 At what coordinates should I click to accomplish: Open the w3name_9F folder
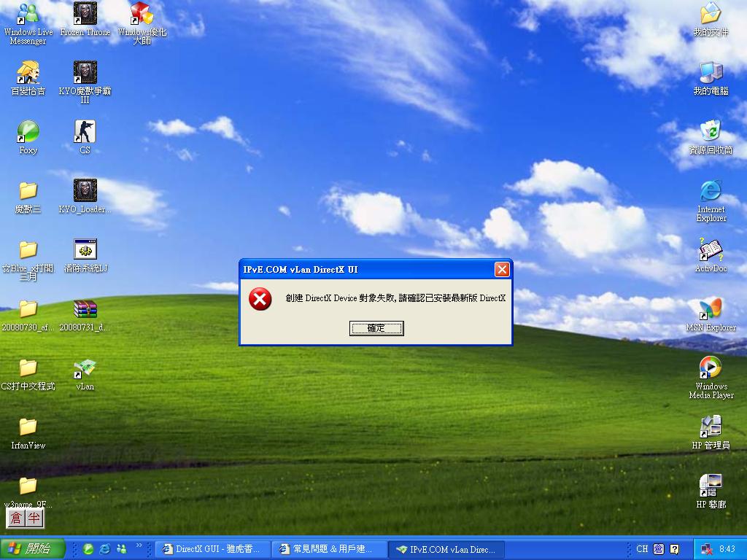pyautogui.click(x=28, y=492)
